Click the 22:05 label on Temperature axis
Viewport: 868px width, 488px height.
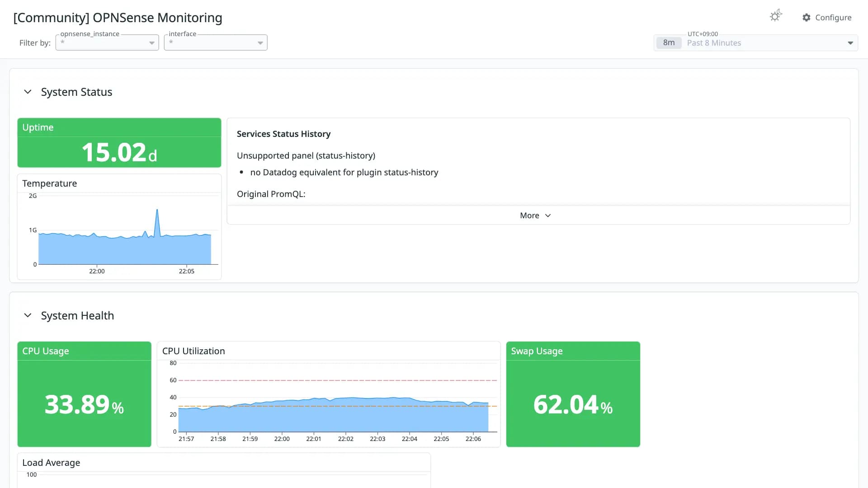(187, 271)
